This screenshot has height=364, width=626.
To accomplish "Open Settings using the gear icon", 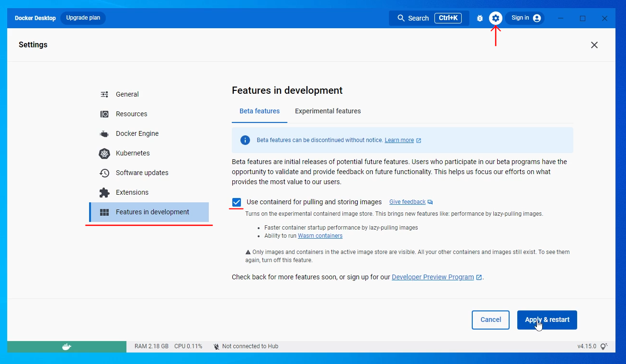I will (495, 18).
